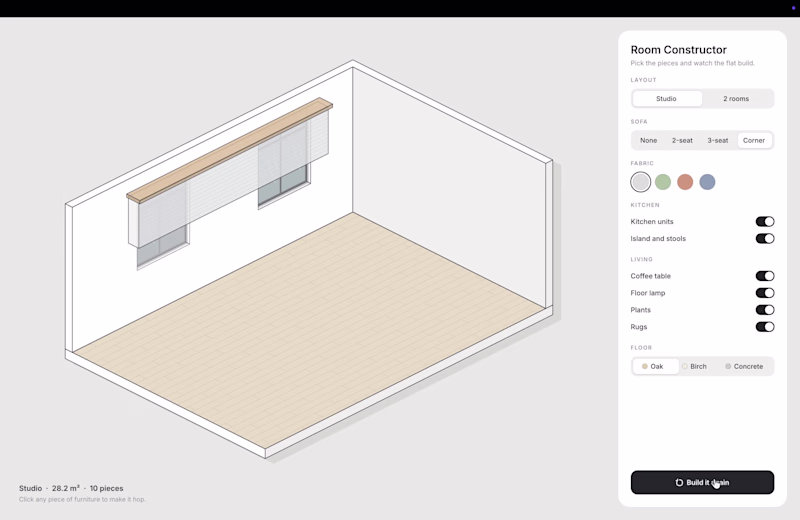Click the 'Coffee table' label
This screenshot has width=800, height=520.
tap(651, 276)
